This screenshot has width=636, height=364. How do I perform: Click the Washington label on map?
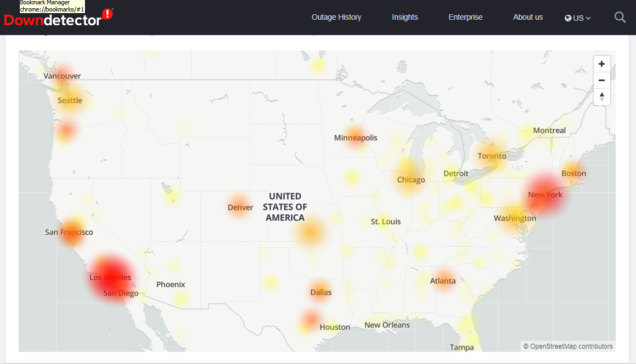[515, 219]
